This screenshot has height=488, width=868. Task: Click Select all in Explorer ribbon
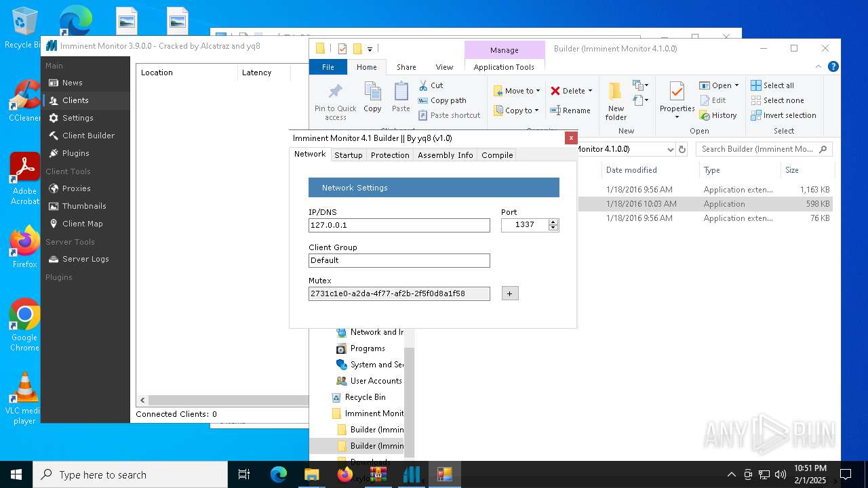pos(772,85)
